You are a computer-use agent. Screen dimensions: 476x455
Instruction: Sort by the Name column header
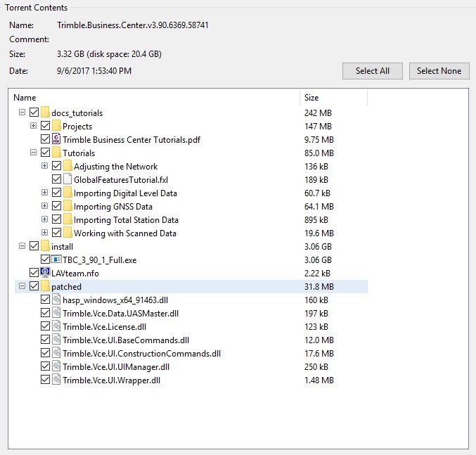click(154, 98)
